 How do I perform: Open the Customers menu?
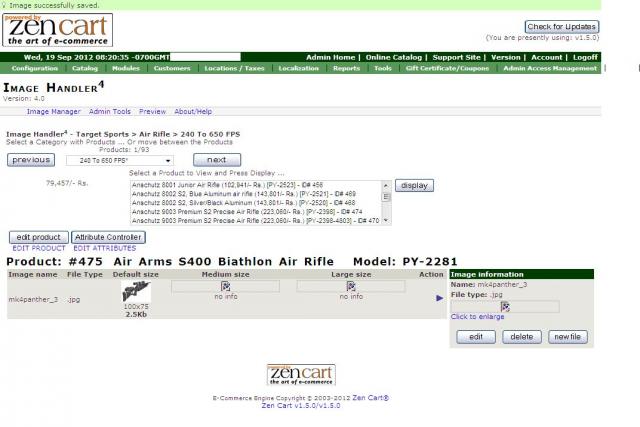pos(172,68)
